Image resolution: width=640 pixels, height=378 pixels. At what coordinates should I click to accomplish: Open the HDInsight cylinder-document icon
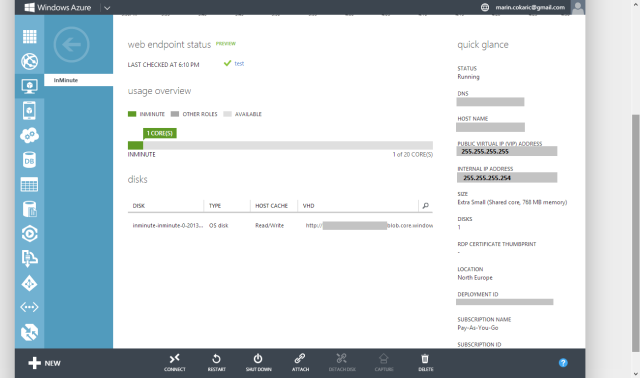[x=29, y=209]
